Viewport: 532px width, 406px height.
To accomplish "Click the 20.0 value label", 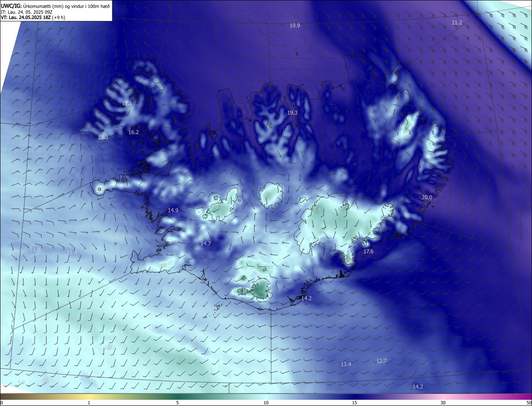I will (x=427, y=198).
